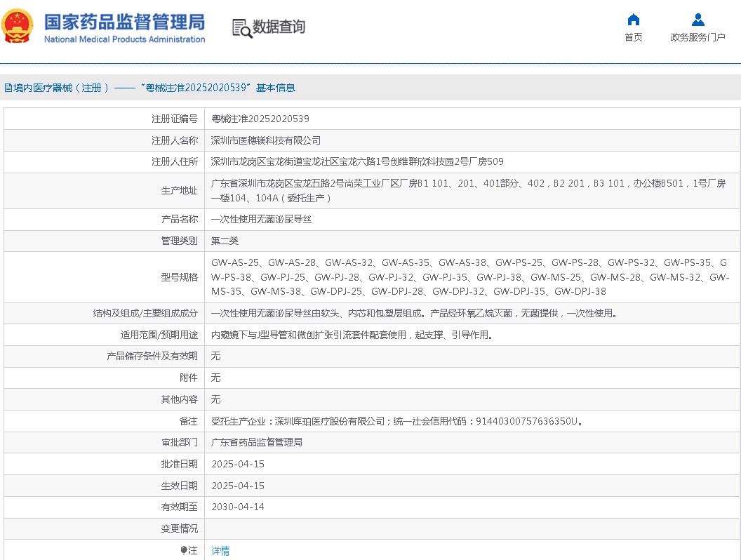Click the 管理类别 value 第二类
The height and width of the screenshot is (560, 741).
[x=225, y=241]
